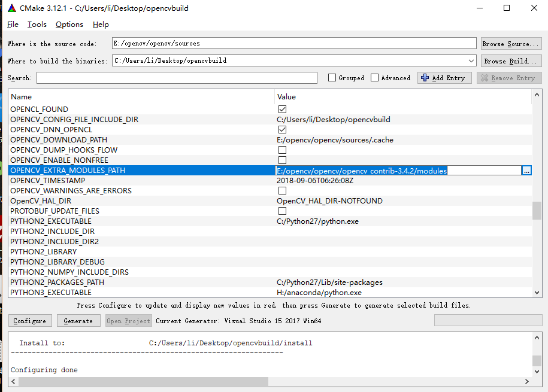Toggle the OPENCL_FOUND checkbox
The width and height of the screenshot is (548, 392).
click(283, 110)
